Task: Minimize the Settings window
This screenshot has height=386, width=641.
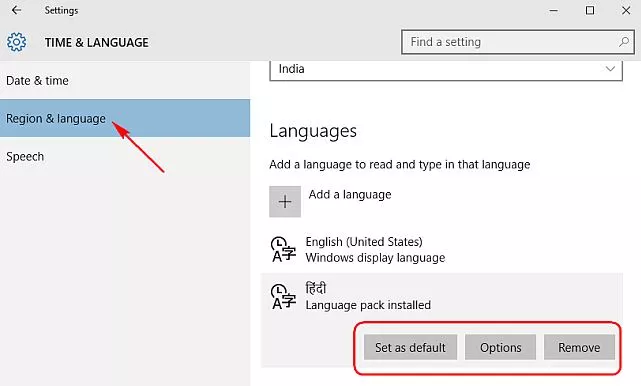Action: [554, 11]
